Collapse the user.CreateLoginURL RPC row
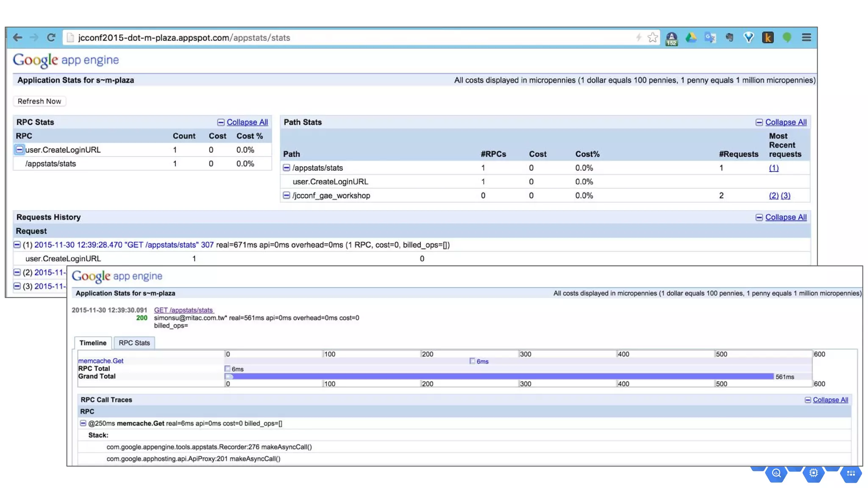 pyautogui.click(x=19, y=150)
